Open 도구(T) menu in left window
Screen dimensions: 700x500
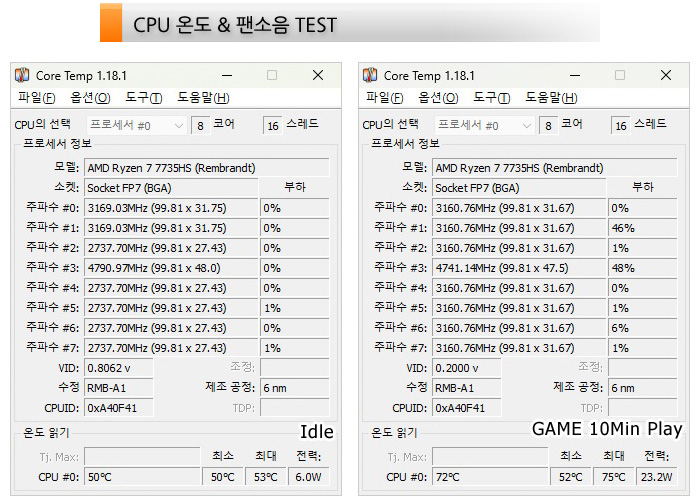click(x=143, y=98)
